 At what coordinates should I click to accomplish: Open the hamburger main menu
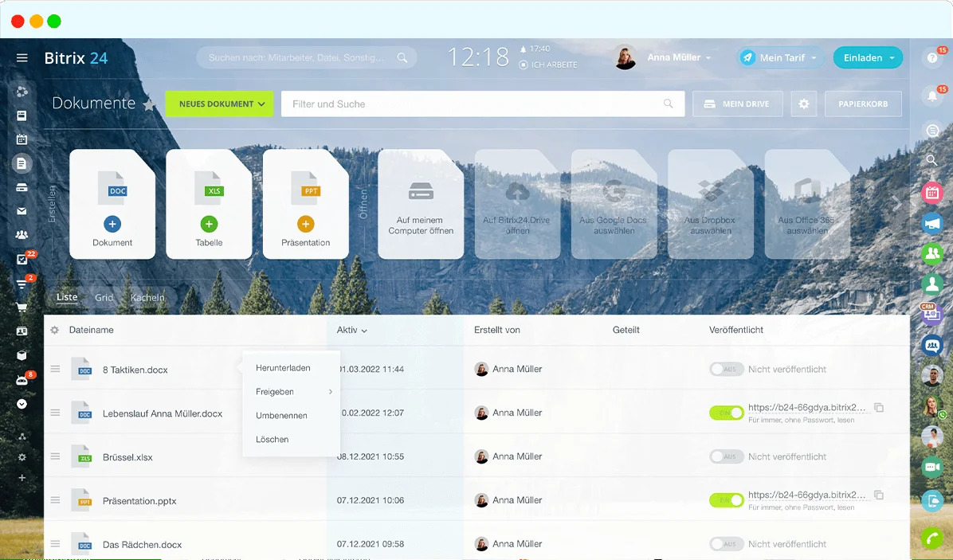tap(22, 57)
